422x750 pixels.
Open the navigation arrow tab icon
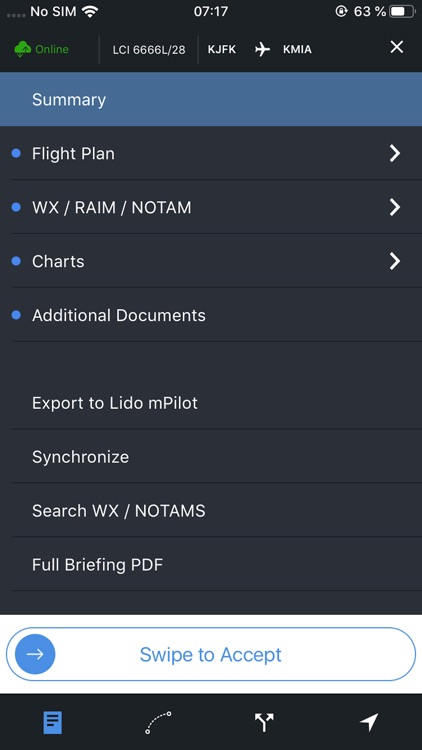click(369, 722)
